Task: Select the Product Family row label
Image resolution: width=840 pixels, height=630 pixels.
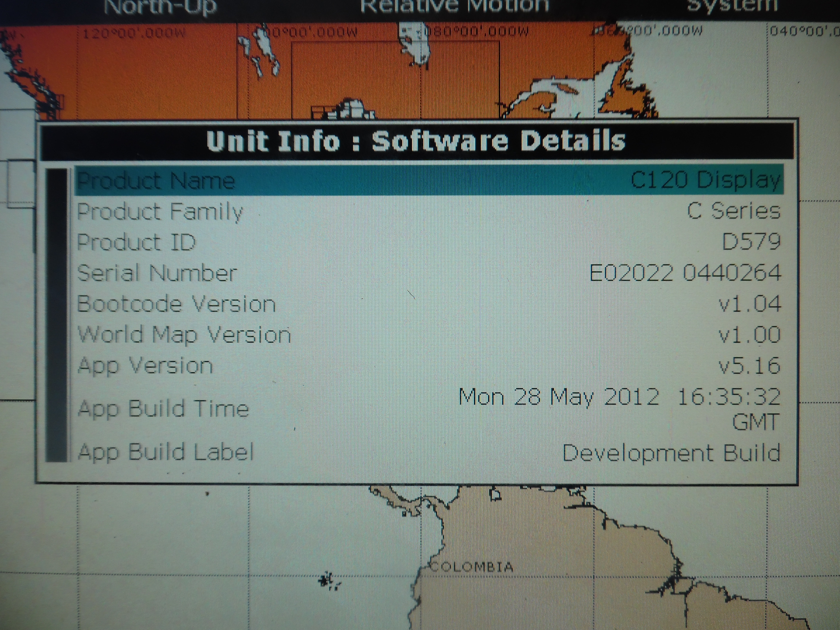Action: pyautogui.click(x=160, y=211)
